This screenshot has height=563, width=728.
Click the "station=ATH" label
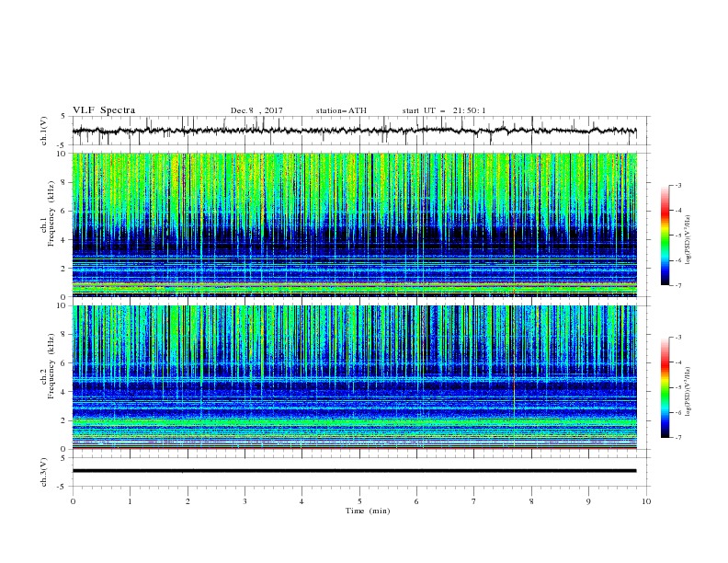coord(341,110)
